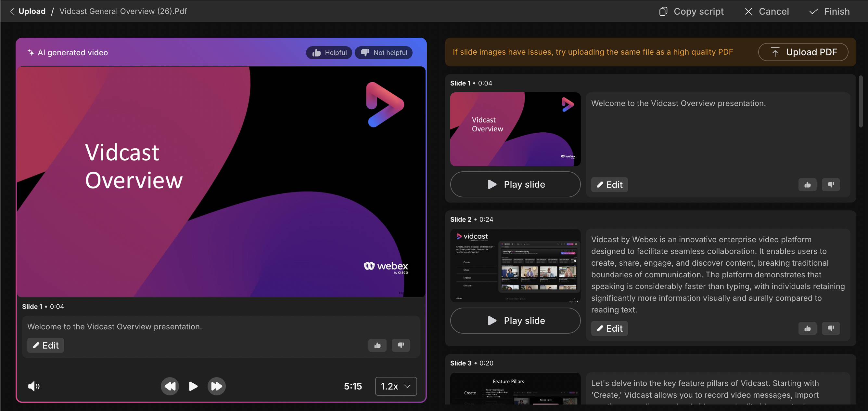Rewind with the skip backward button
This screenshot has width=868, height=411.
(170, 386)
